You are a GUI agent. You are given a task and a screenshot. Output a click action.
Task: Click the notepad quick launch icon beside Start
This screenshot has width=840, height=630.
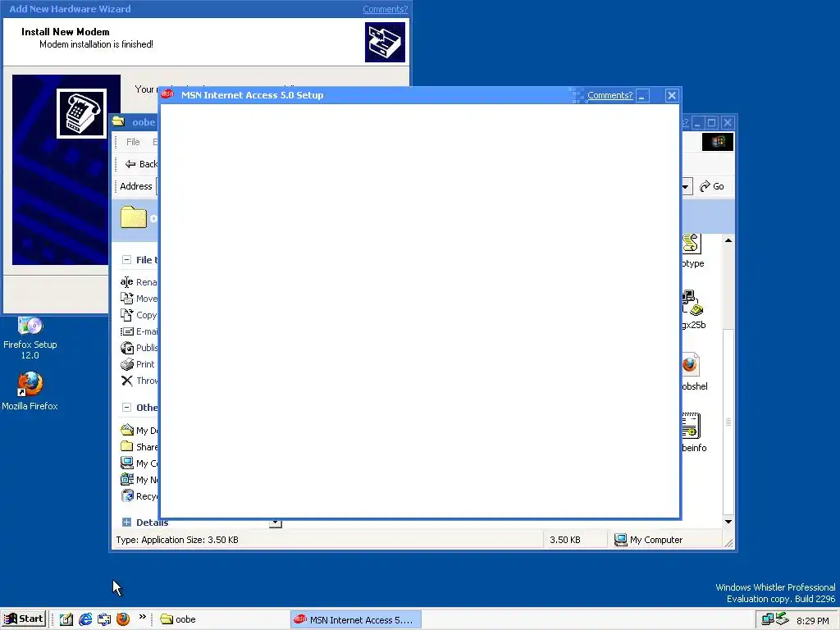coord(66,619)
